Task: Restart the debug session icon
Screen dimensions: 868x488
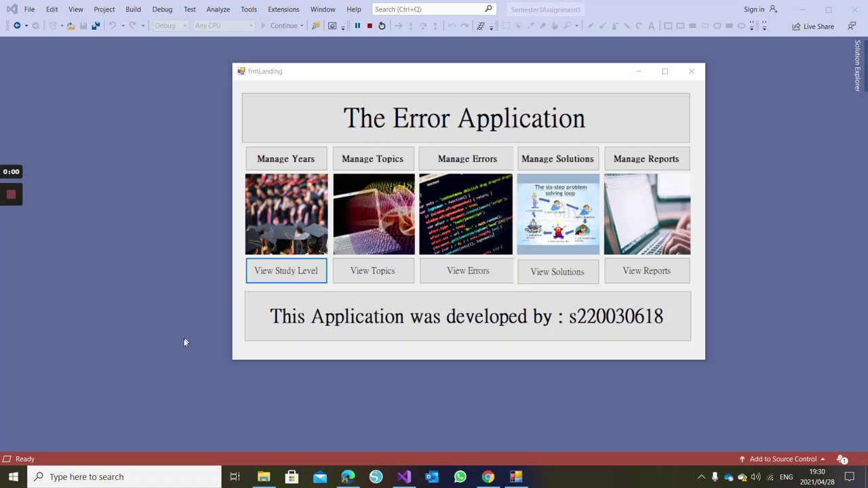Action: pos(382,26)
